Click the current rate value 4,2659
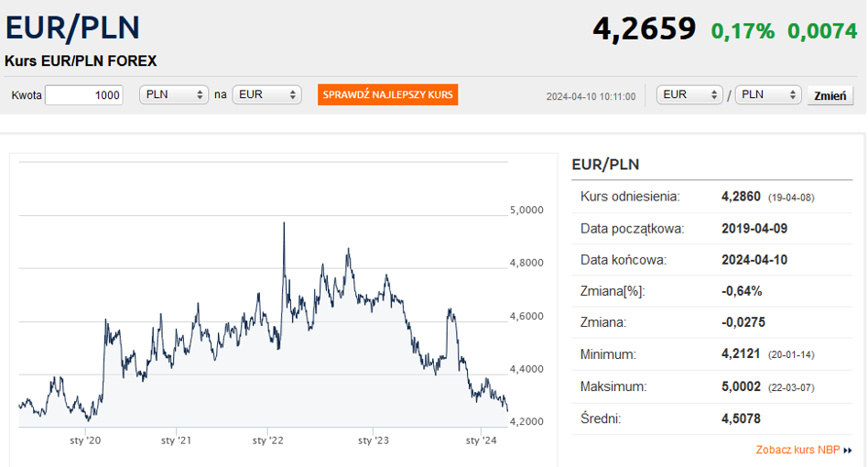868x467 pixels. tap(645, 29)
